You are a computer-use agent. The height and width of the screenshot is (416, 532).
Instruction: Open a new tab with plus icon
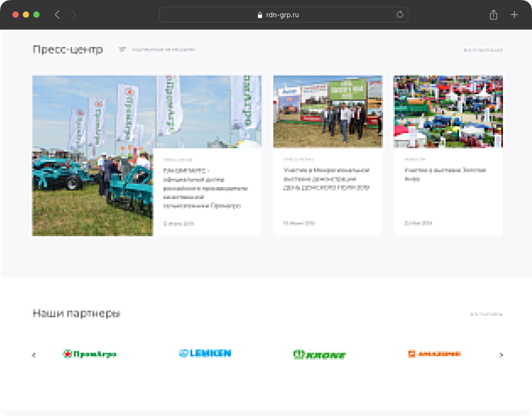coord(514,15)
